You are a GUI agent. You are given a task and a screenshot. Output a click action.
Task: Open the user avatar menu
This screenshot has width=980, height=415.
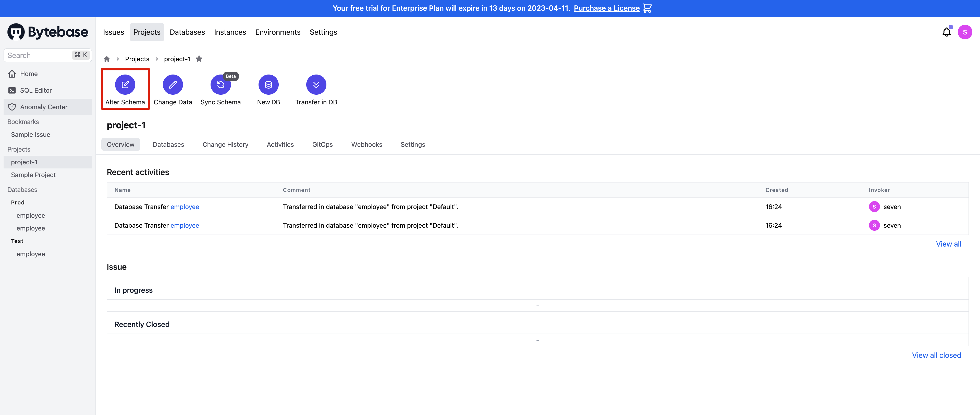click(x=965, y=32)
